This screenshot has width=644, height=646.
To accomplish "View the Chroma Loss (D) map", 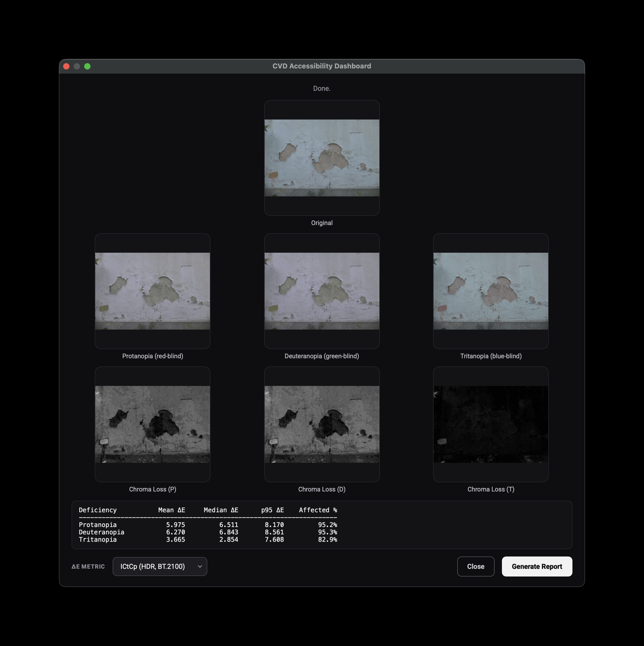I will pos(322,424).
